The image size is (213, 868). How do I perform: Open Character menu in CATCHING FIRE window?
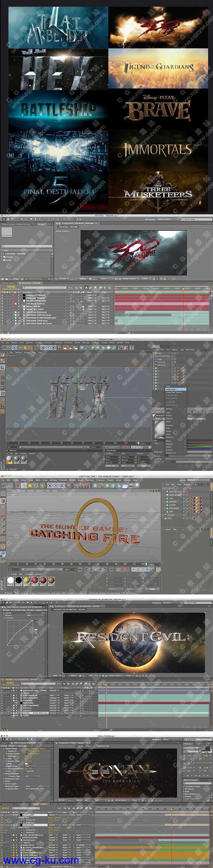[100, 480]
